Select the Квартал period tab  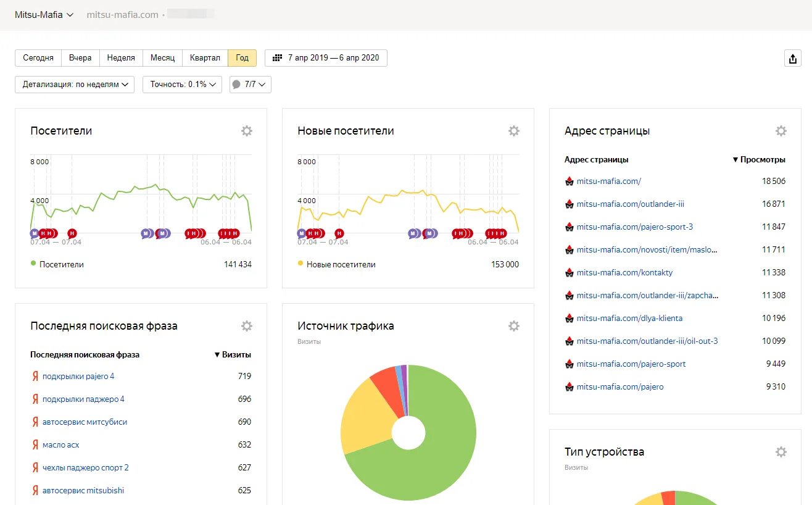[205, 58]
